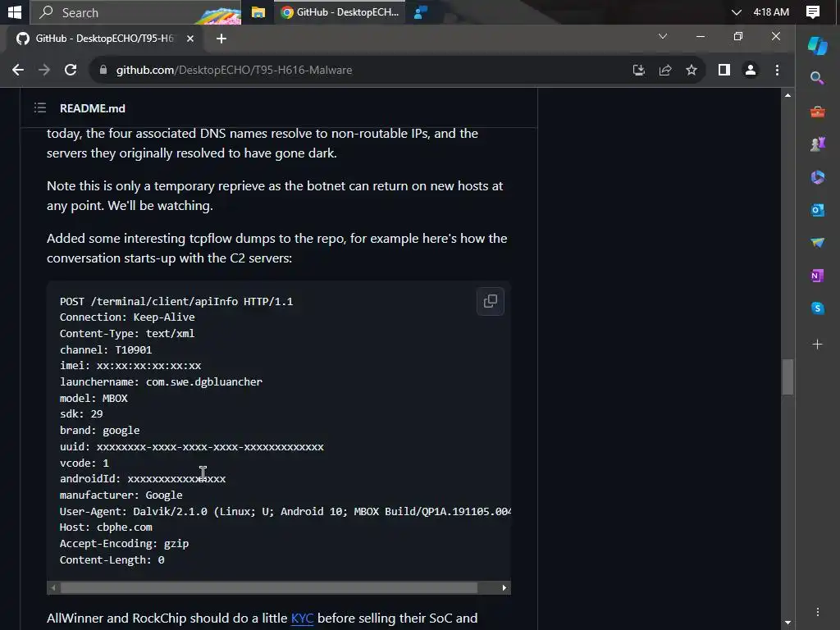Open the sidebar OneNote icon

click(x=818, y=276)
